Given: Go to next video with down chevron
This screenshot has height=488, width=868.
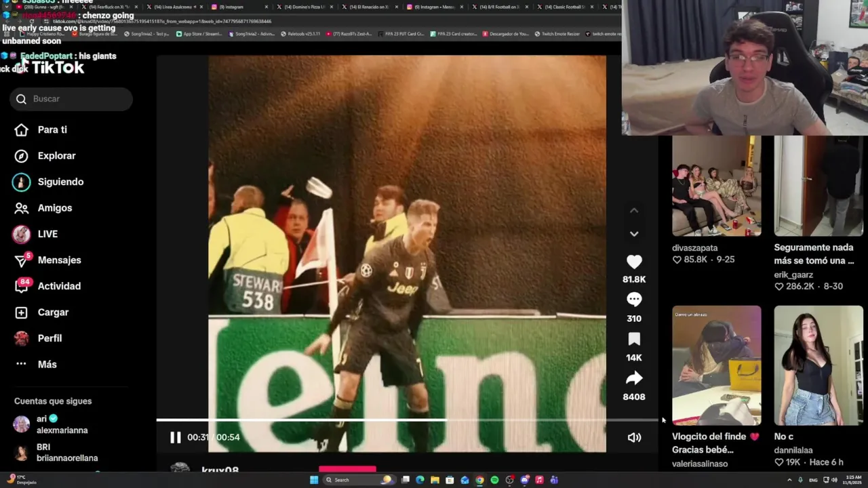Looking at the screenshot, I should tap(634, 234).
